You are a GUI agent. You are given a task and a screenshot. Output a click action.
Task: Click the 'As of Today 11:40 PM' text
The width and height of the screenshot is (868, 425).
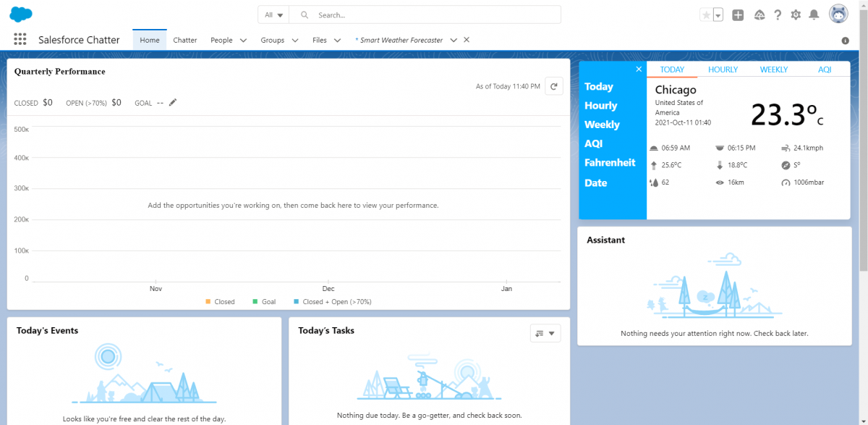click(508, 86)
